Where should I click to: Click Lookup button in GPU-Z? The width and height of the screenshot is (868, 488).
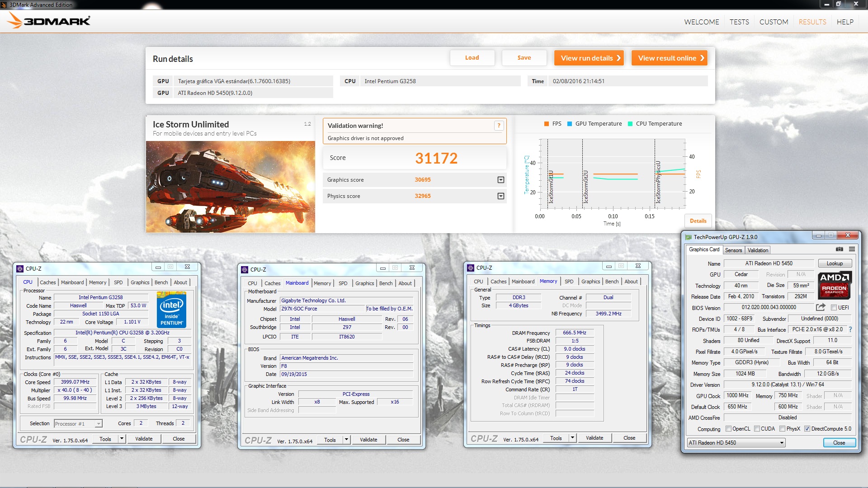[835, 263]
